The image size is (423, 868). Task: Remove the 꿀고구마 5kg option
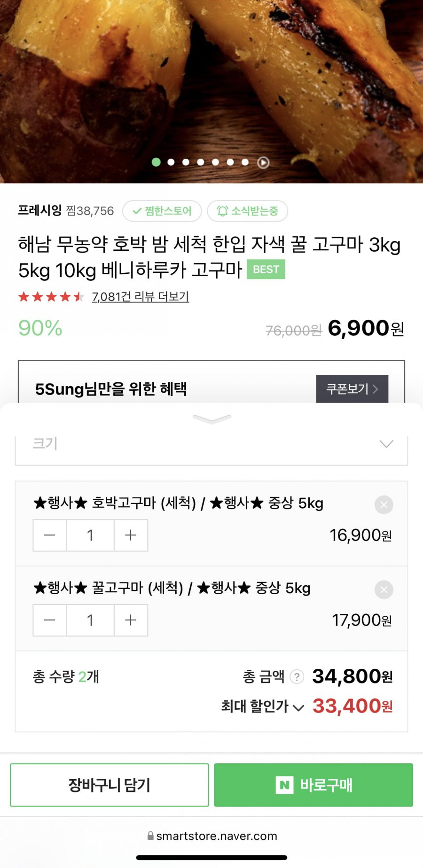point(384,590)
